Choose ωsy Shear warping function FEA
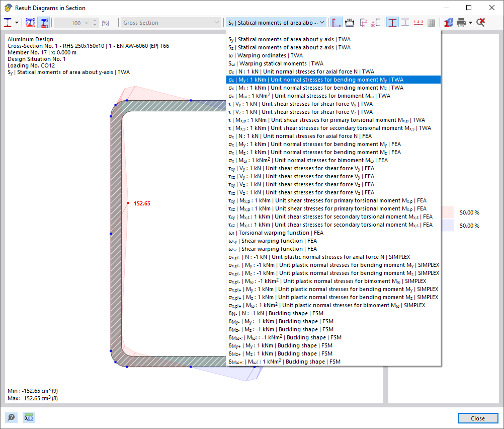 [333, 240]
